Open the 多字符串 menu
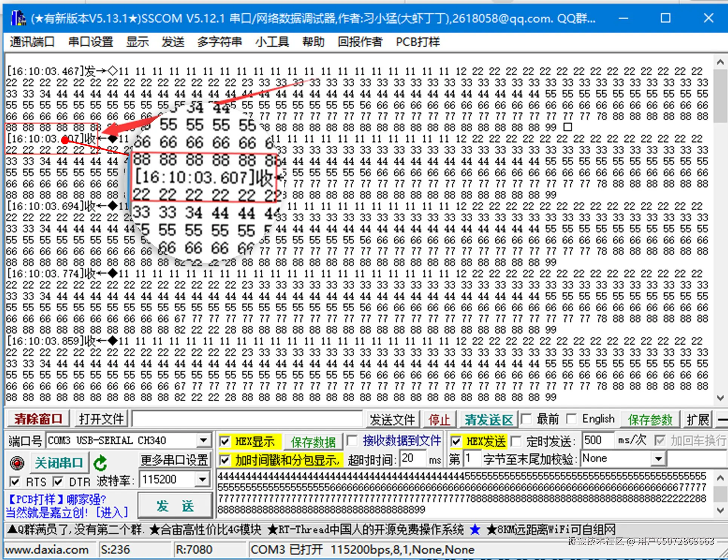 tap(219, 42)
